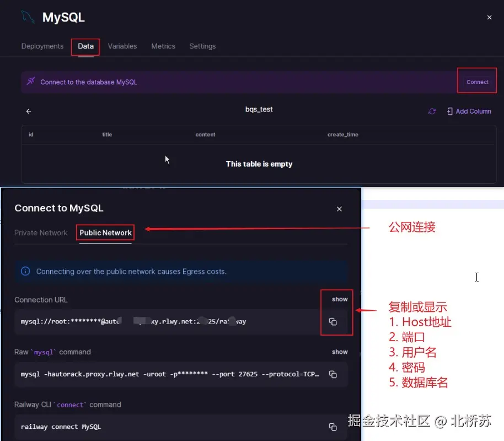
Task: Open the Deployments tab
Action: (42, 46)
